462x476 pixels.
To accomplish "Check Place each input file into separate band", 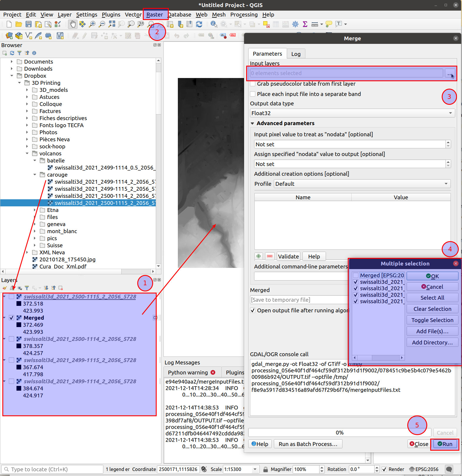I will point(253,94).
